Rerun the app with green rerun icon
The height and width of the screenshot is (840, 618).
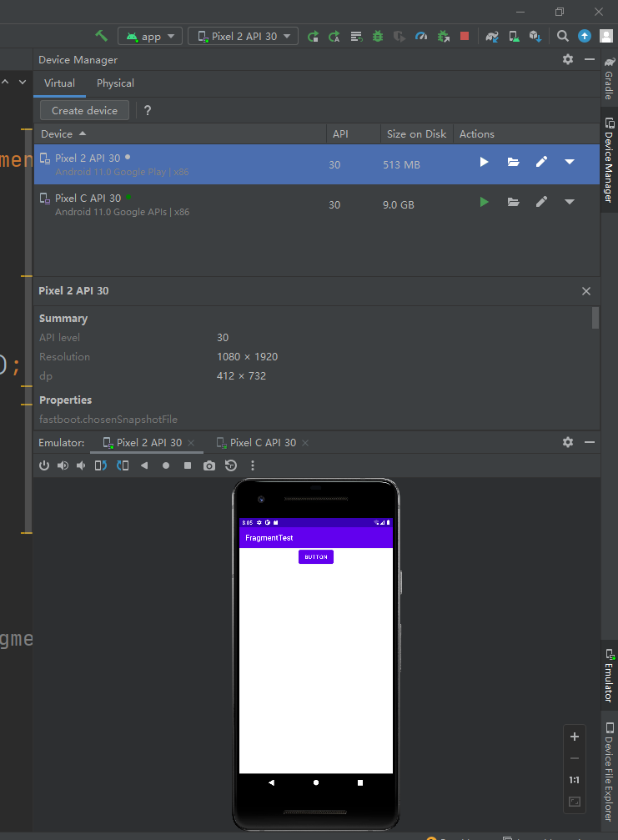point(313,36)
